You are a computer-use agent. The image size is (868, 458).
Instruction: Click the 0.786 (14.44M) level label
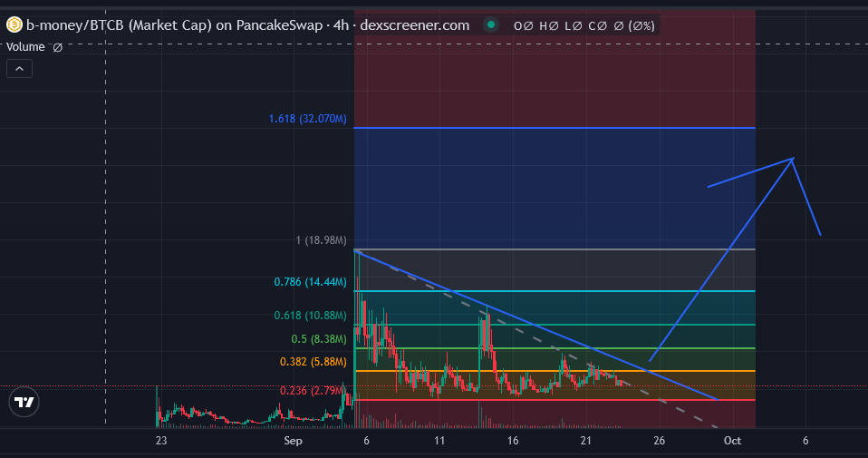(x=311, y=282)
